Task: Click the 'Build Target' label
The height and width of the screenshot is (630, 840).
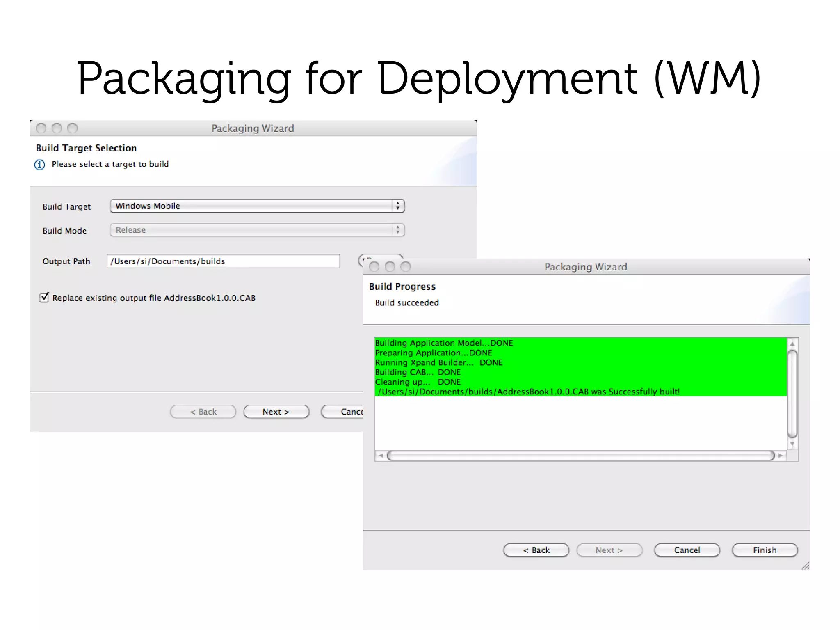Action: pyautogui.click(x=66, y=207)
